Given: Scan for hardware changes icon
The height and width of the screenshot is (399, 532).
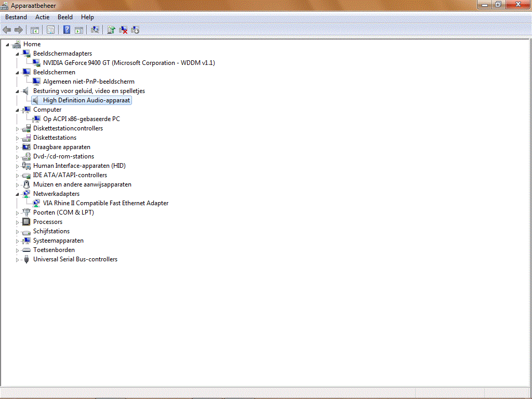Looking at the screenshot, I should pos(95,30).
